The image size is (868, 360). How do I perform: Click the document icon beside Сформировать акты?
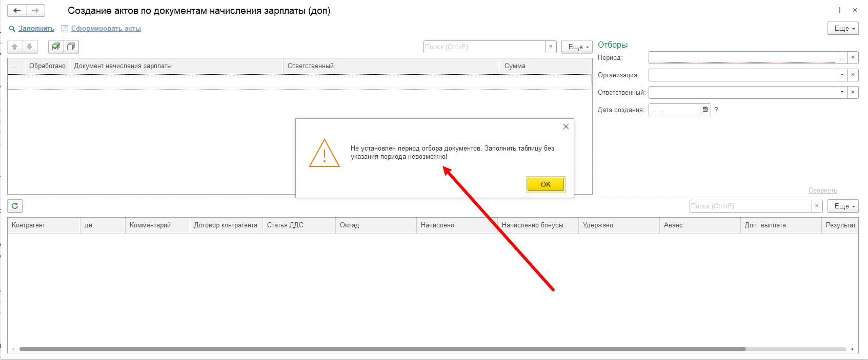pyautogui.click(x=65, y=29)
